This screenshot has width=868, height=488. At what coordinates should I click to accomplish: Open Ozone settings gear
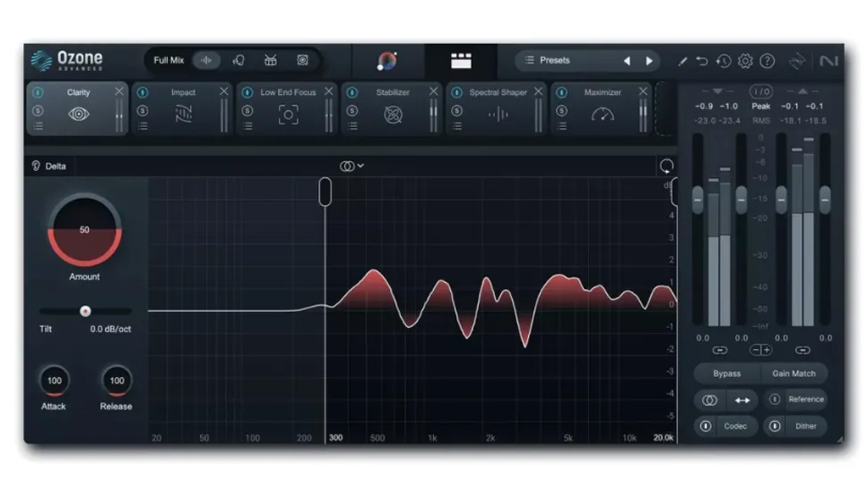(x=745, y=61)
